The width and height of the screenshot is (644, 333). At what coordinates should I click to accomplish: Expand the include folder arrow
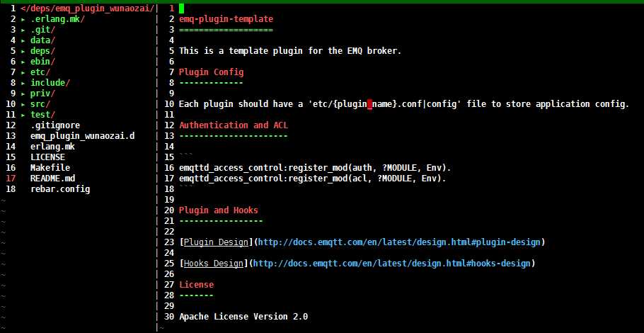pyautogui.click(x=23, y=83)
